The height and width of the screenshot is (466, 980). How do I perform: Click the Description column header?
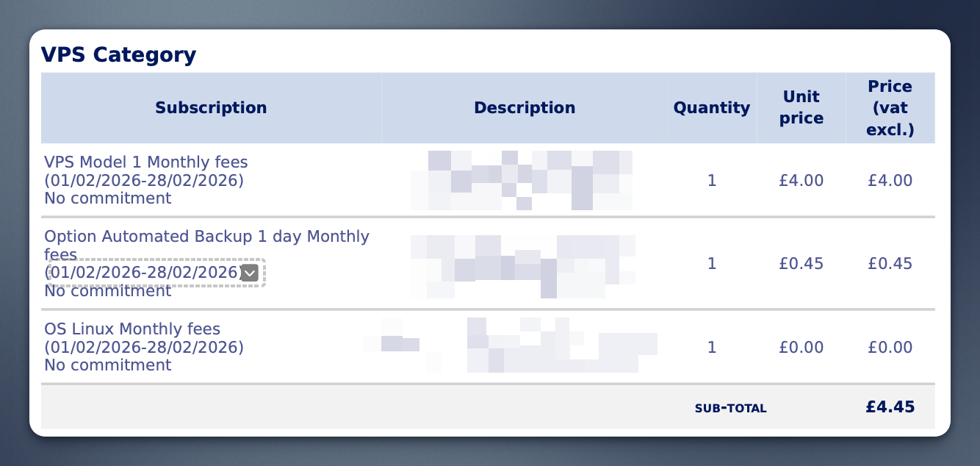click(x=525, y=108)
